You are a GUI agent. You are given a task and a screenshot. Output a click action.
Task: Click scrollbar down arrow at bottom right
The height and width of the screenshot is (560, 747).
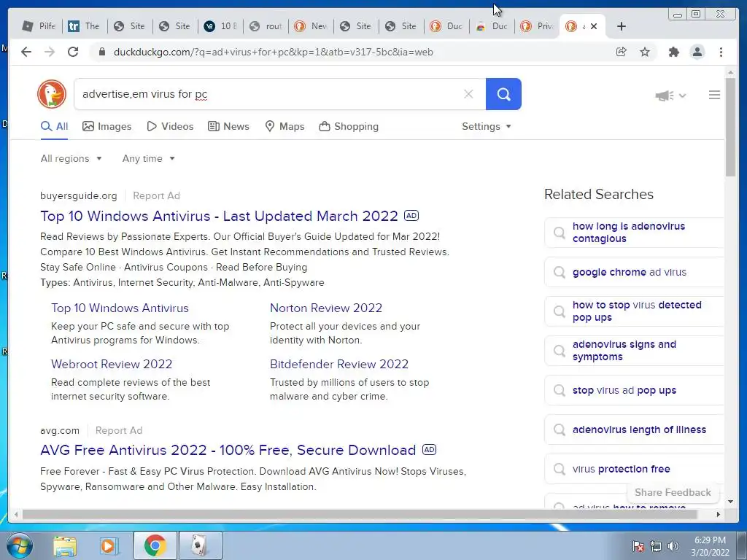coord(730,502)
